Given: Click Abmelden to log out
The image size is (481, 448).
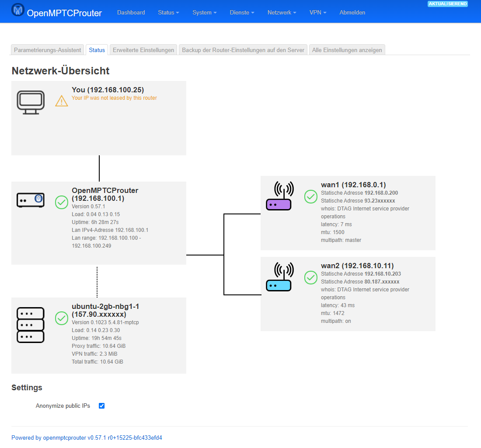Looking at the screenshot, I should point(352,13).
